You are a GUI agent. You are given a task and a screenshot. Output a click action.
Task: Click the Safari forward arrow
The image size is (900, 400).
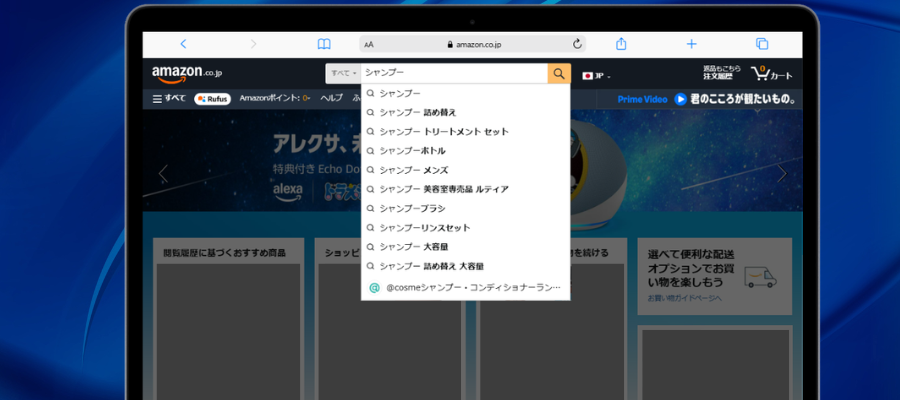point(254,44)
